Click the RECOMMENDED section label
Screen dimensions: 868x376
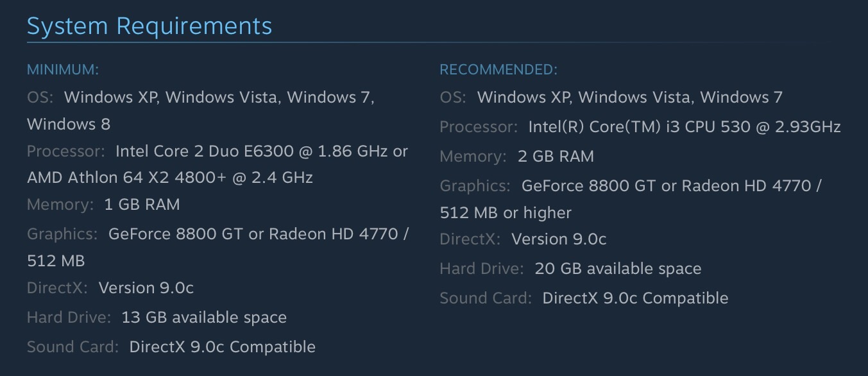(x=498, y=69)
